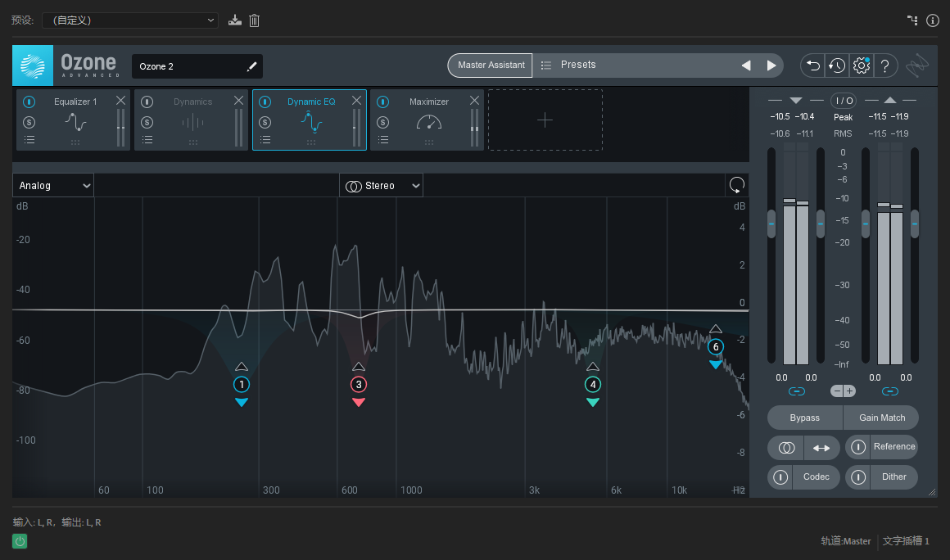
Task: Click Master Assistant button
Action: point(491,65)
